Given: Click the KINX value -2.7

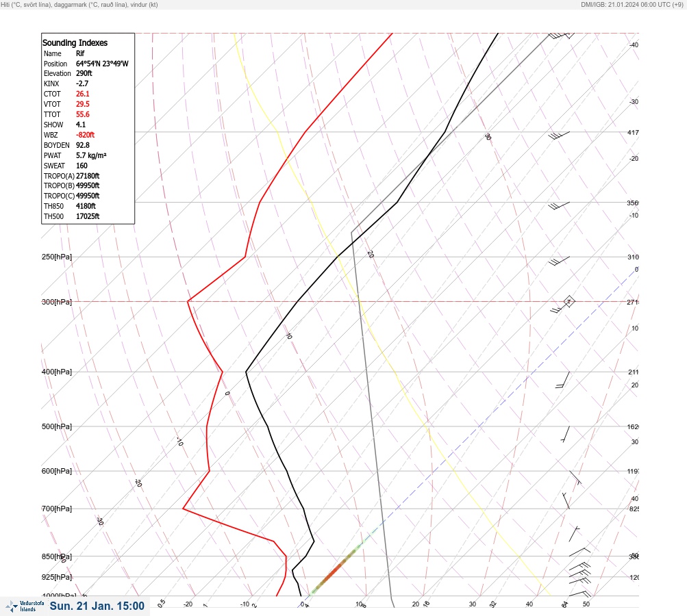Looking at the screenshot, I should [82, 84].
